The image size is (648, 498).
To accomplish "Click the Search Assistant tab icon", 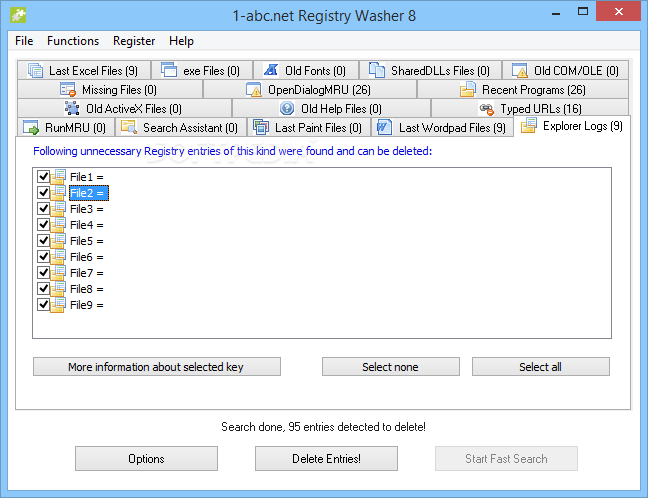I will 129,127.
